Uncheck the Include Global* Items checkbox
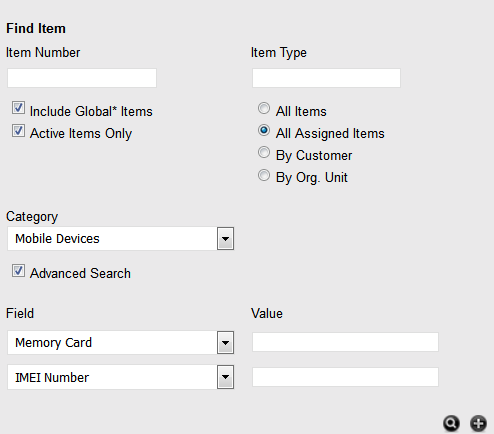This screenshot has height=434, width=494. pos(18,108)
